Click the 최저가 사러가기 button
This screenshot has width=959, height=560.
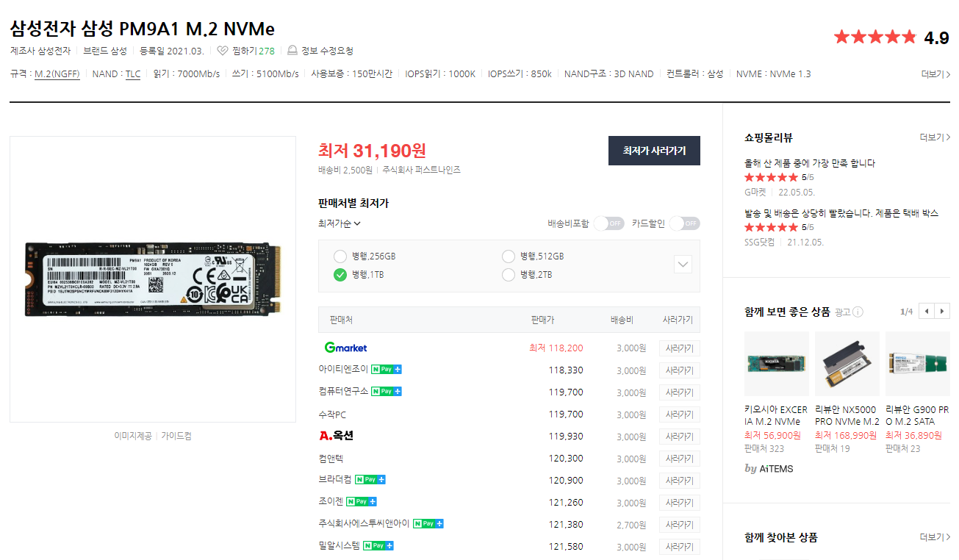click(654, 151)
